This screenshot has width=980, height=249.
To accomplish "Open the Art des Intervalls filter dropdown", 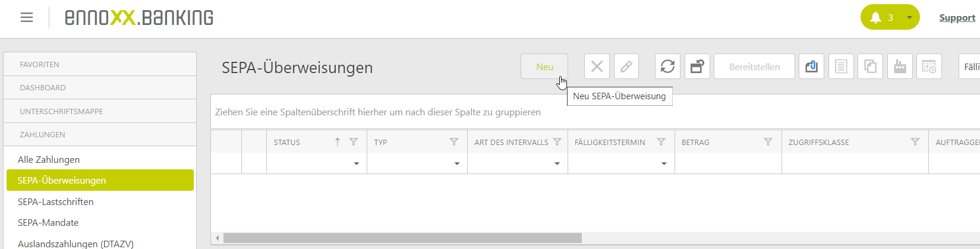I will pyautogui.click(x=557, y=163).
